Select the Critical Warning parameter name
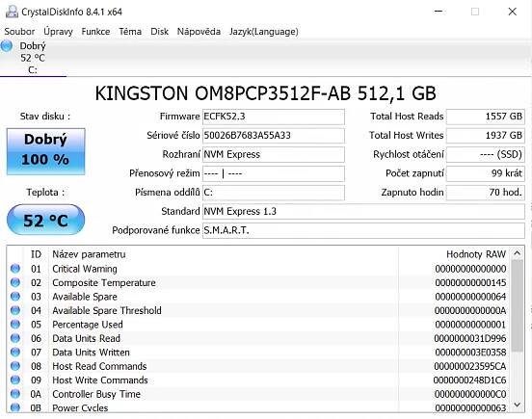Screen dimensions: 532x419 coord(85,269)
